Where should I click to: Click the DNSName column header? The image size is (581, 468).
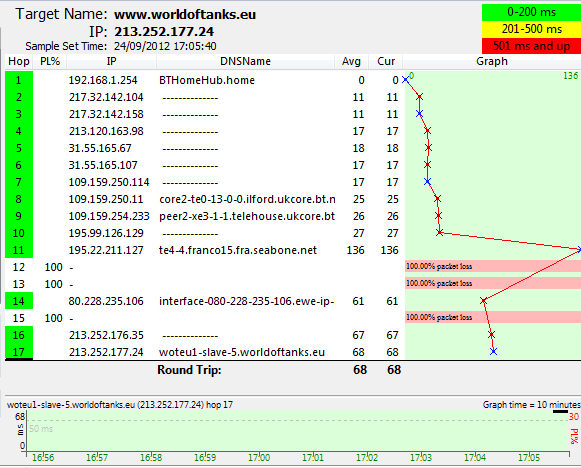click(x=245, y=62)
